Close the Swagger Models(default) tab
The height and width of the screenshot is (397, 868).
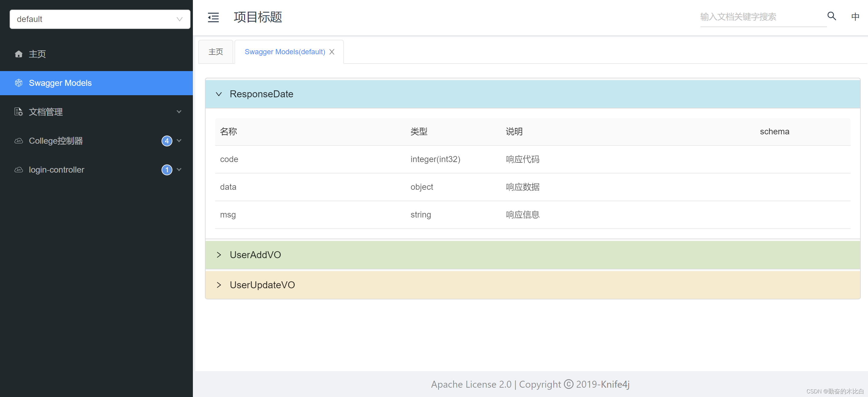tap(332, 52)
